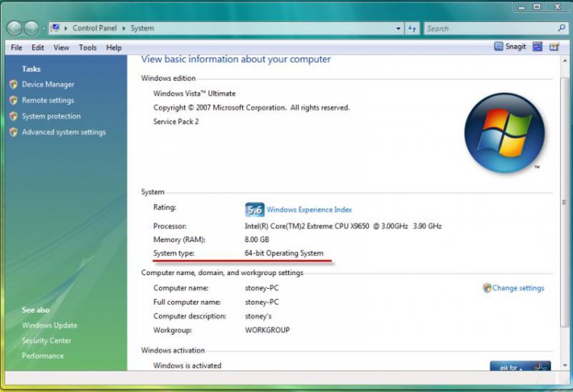Click the scrollbar down arrow
The height and width of the screenshot is (392, 573).
(565, 365)
